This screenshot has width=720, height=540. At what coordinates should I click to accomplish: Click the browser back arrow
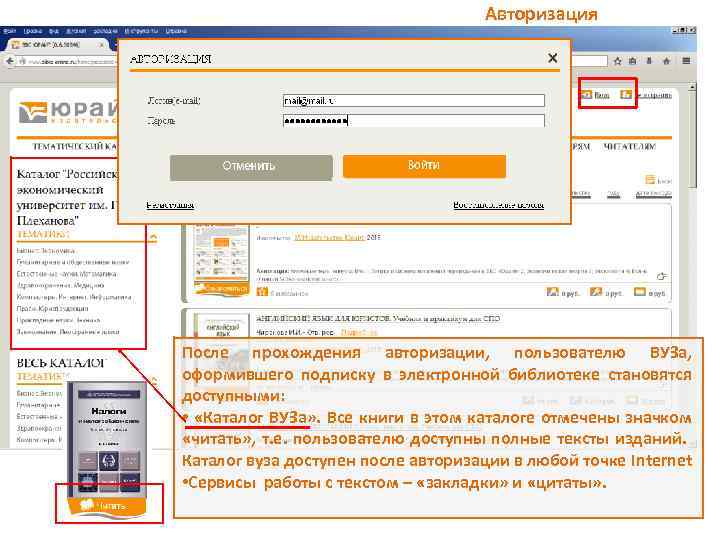9,61
